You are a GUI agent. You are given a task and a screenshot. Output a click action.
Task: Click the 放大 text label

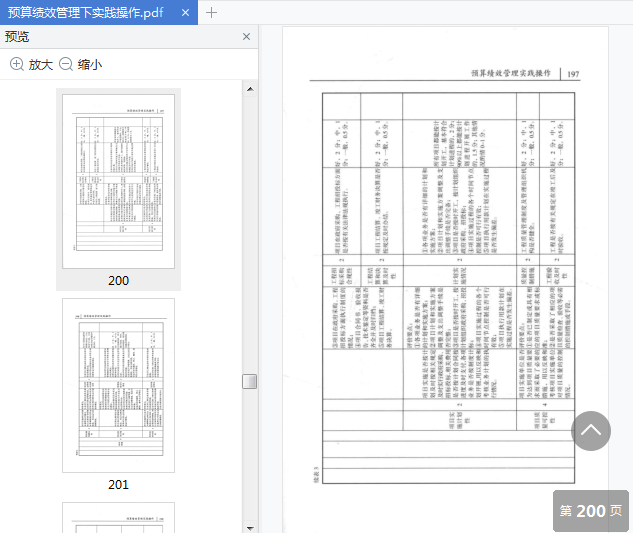(40, 65)
